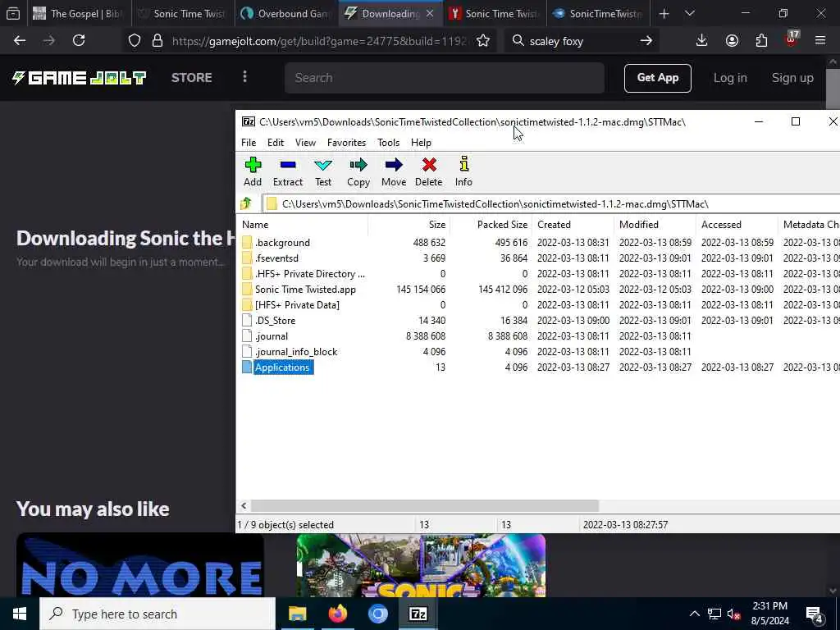Open the Firefox hamburger menu
This screenshot has height=630, width=840.
(820, 40)
